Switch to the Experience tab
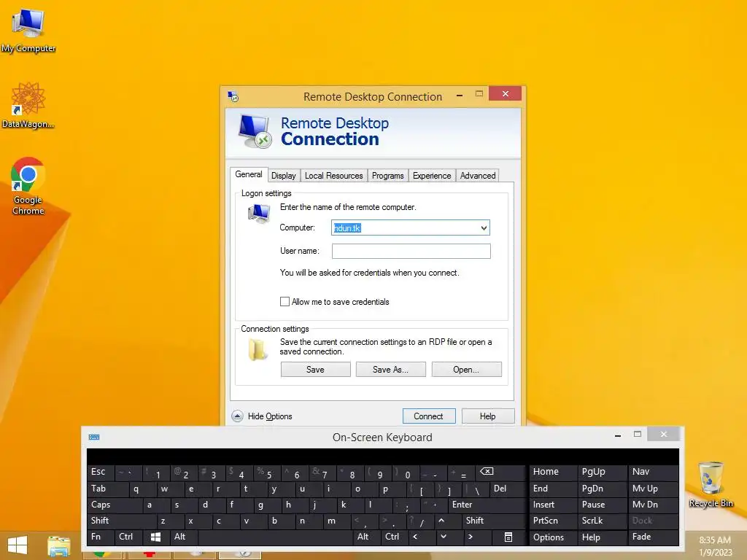The image size is (747, 560). (x=432, y=176)
